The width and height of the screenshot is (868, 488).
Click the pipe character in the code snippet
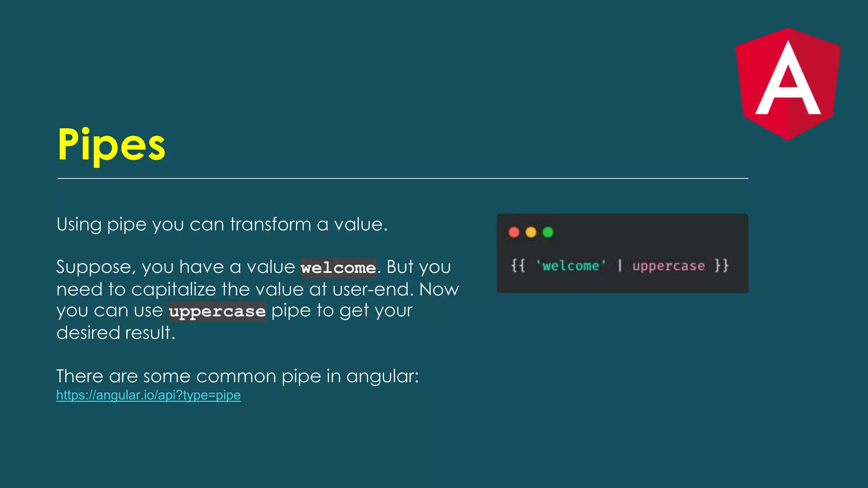[620, 266]
